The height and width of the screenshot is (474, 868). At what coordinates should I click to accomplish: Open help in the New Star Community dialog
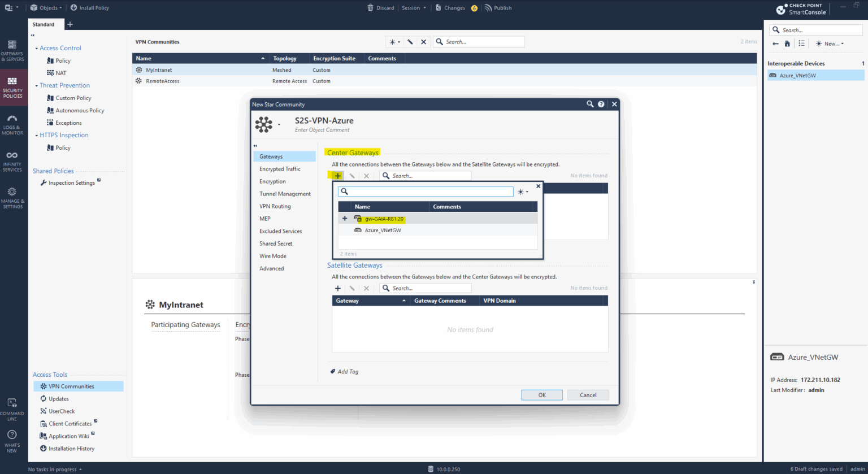[x=601, y=104]
